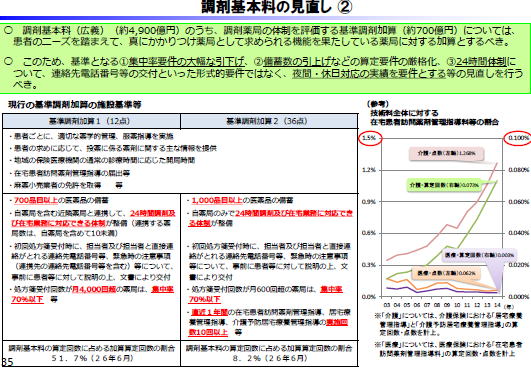This screenshot has width=531, height=368.
Task: Click the page number 35
Action: 7,362
